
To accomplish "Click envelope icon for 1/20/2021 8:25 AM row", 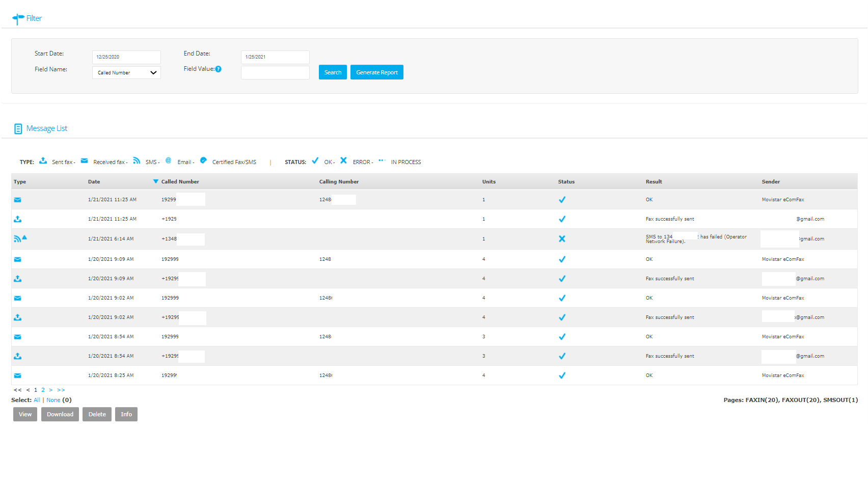I will point(18,376).
